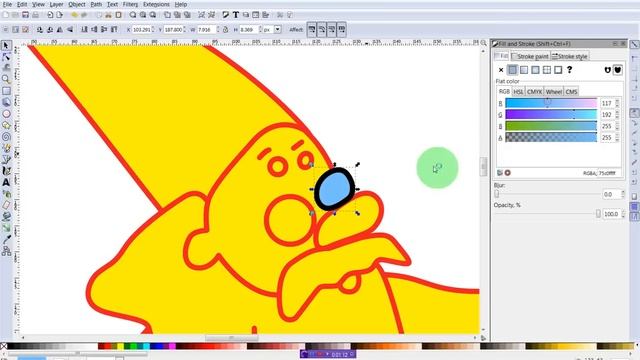
Task: Open the File menu
Action: click(7, 4)
